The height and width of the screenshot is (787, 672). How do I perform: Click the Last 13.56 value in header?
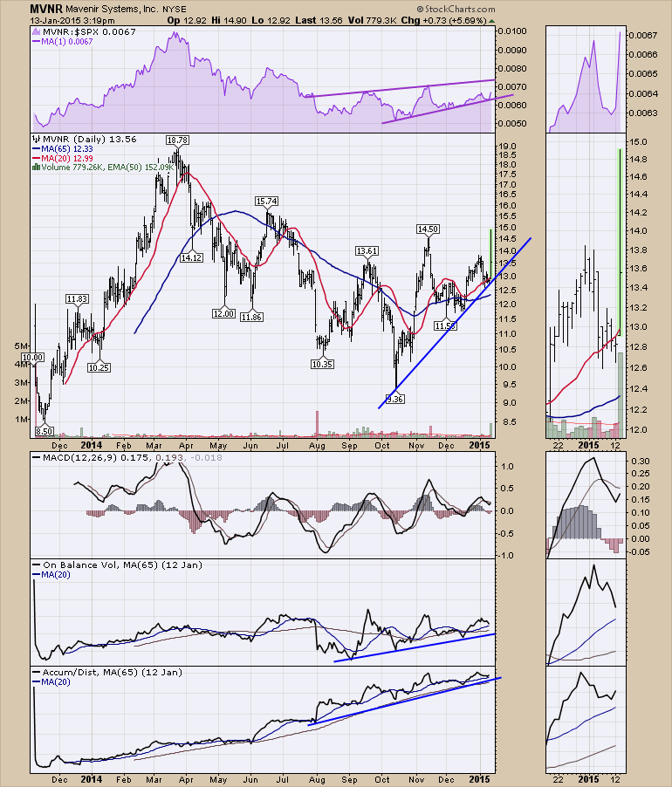coord(319,21)
